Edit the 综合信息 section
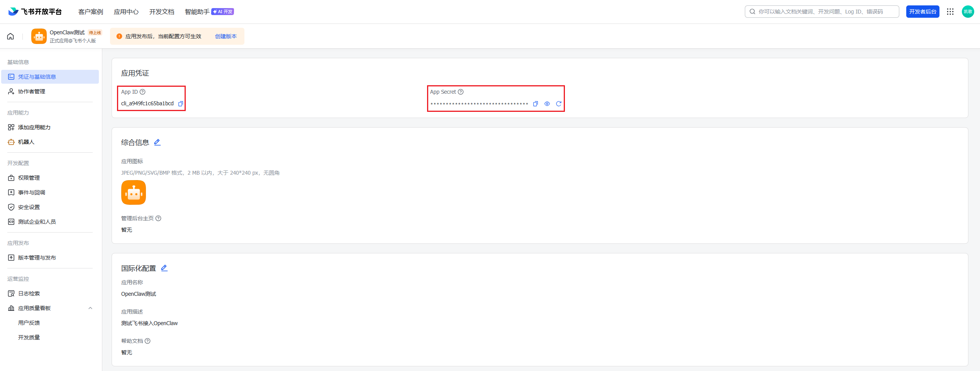This screenshot has height=371, width=980. point(157,142)
